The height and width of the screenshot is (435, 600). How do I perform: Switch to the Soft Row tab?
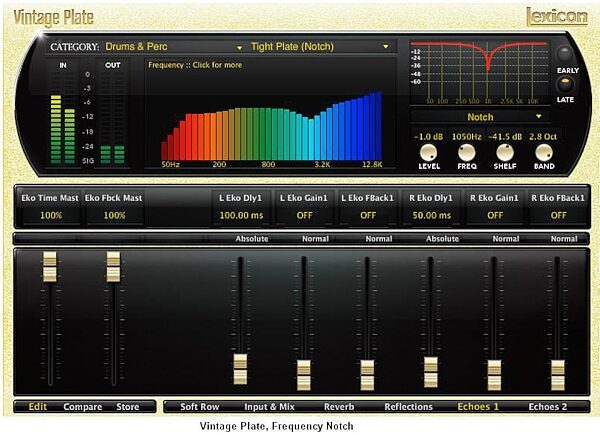coord(199,407)
